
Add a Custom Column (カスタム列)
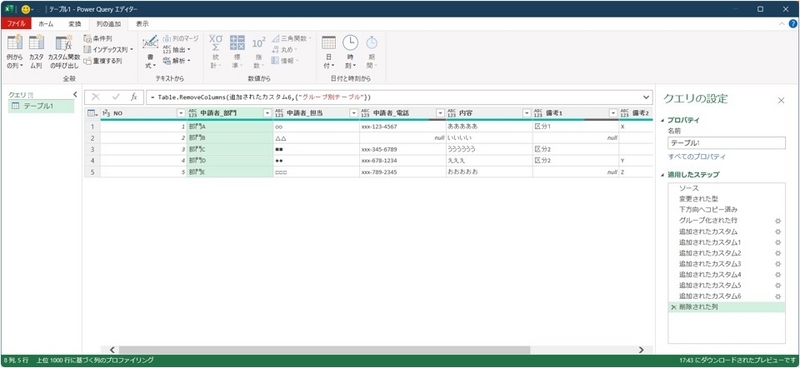(36, 52)
